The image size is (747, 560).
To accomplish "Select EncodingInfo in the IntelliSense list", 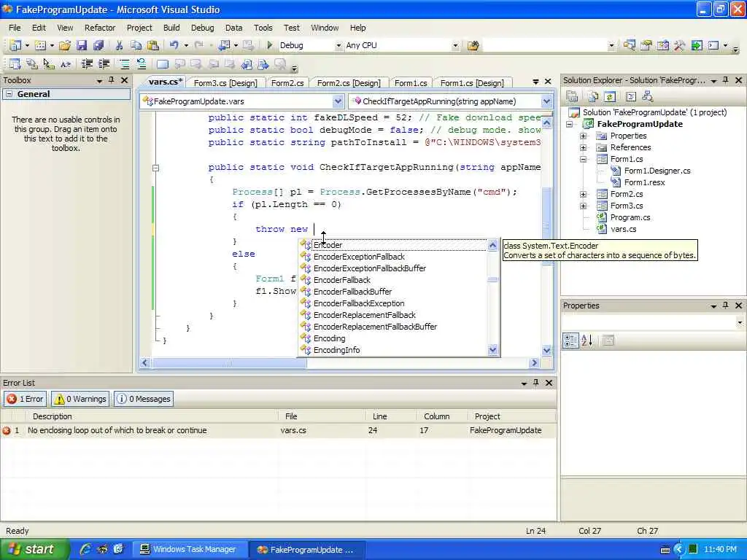I will 336,350.
